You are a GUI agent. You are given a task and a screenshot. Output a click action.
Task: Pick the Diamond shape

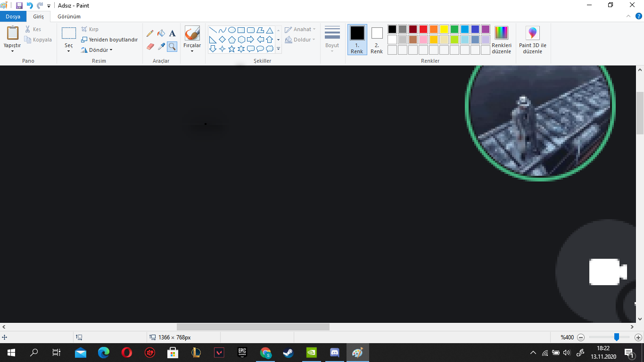coord(223,40)
